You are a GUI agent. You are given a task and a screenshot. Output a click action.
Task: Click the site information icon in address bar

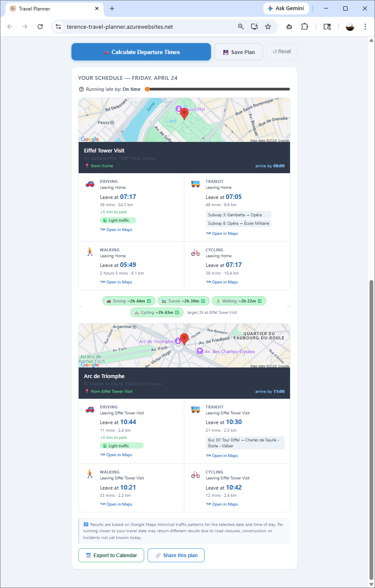point(59,27)
